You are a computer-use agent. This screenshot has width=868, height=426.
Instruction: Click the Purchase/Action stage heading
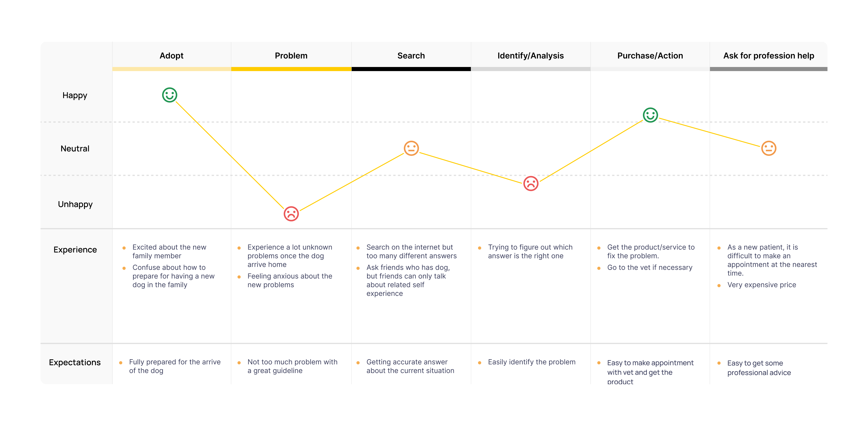point(650,55)
